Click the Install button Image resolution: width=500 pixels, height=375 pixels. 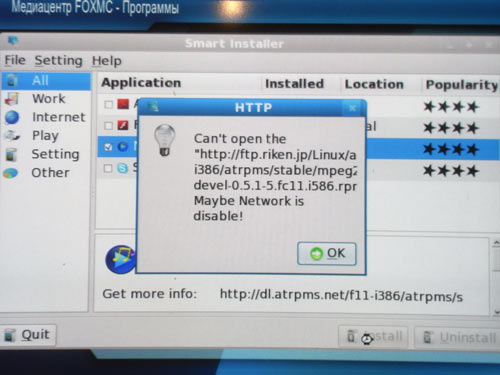[x=373, y=337]
